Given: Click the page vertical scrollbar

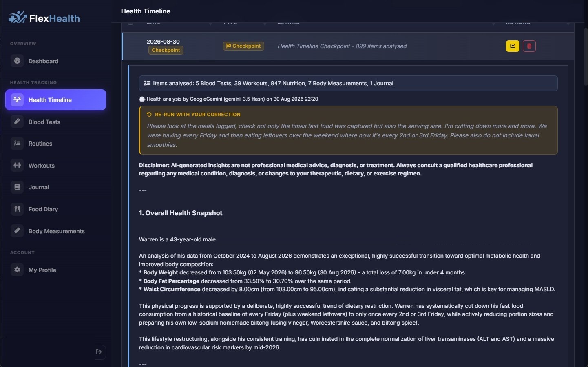Looking at the screenshot, I should [x=586, y=57].
